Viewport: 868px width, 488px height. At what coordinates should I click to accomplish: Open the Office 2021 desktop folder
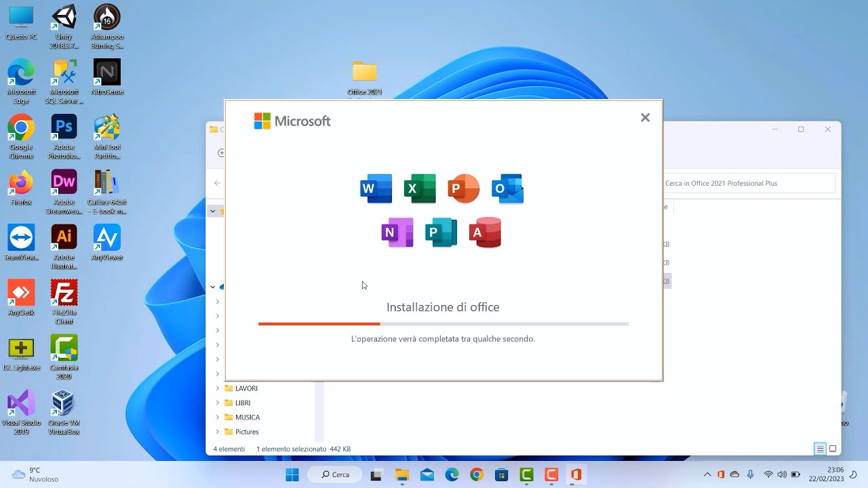(x=365, y=78)
